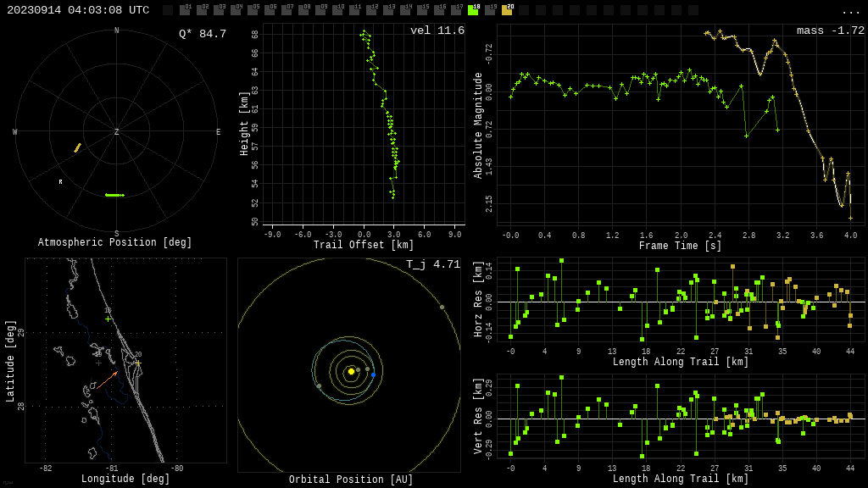868x488 pixels.
Task: Click the Latitude [deg] axis label
Action: point(10,361)
